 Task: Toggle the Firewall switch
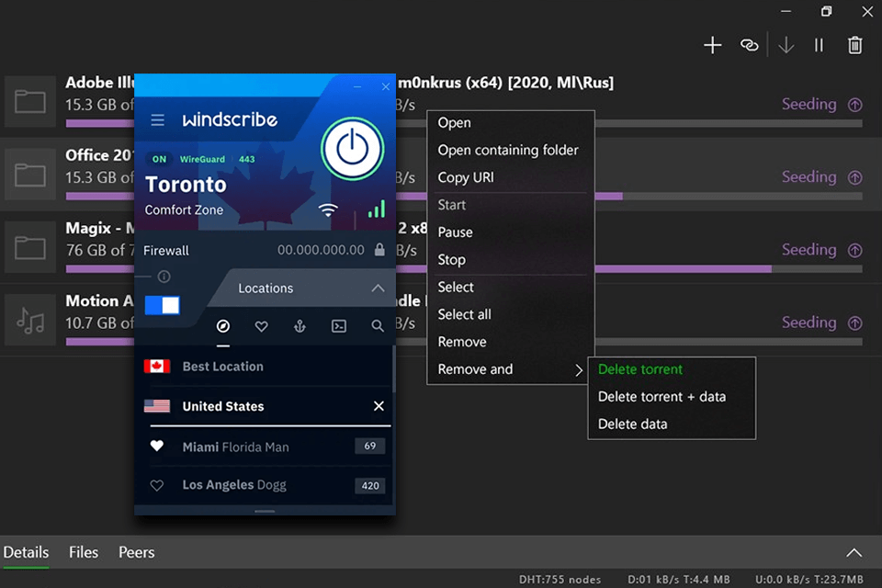point(162,305)
